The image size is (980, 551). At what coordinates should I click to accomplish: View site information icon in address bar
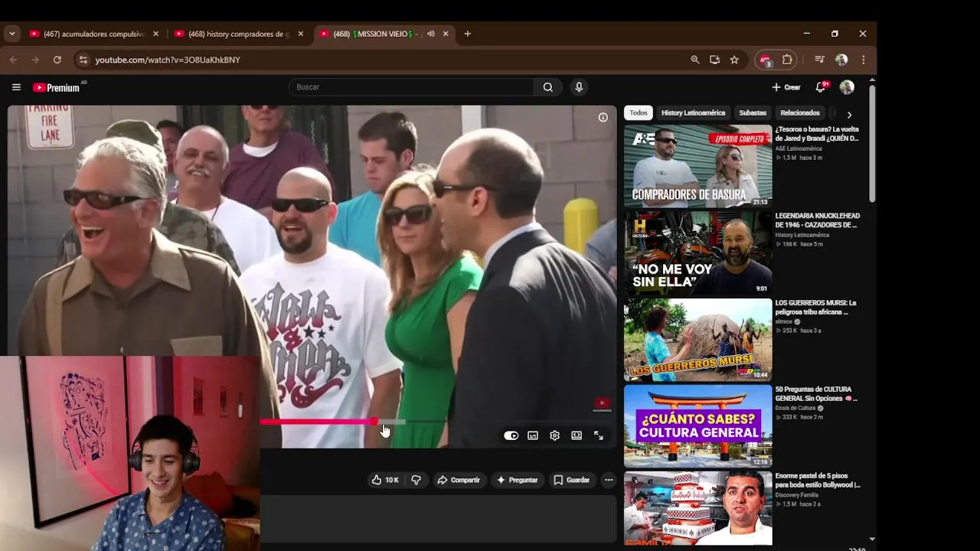coord(83,60)
